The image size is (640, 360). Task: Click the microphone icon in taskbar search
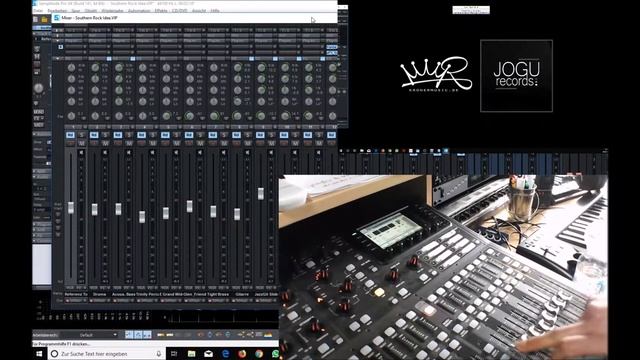[x=159, y=353]
